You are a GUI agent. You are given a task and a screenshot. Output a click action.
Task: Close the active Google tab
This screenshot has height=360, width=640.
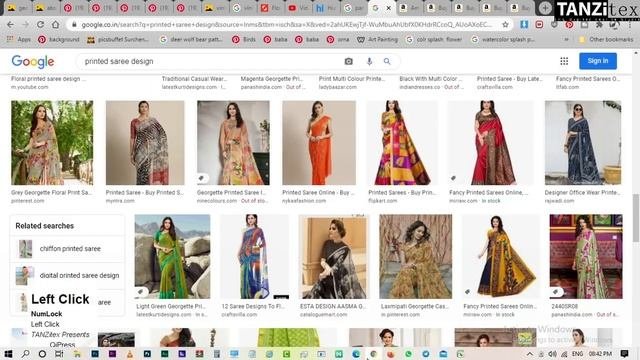pyautogui.click(x=389, y=8)
